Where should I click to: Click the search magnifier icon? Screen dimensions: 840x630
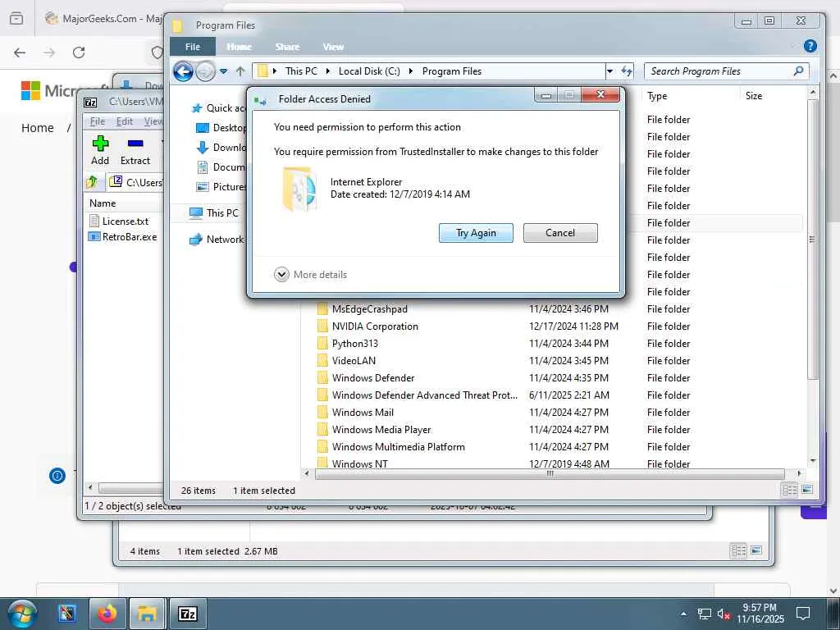[x=798, y=71]
